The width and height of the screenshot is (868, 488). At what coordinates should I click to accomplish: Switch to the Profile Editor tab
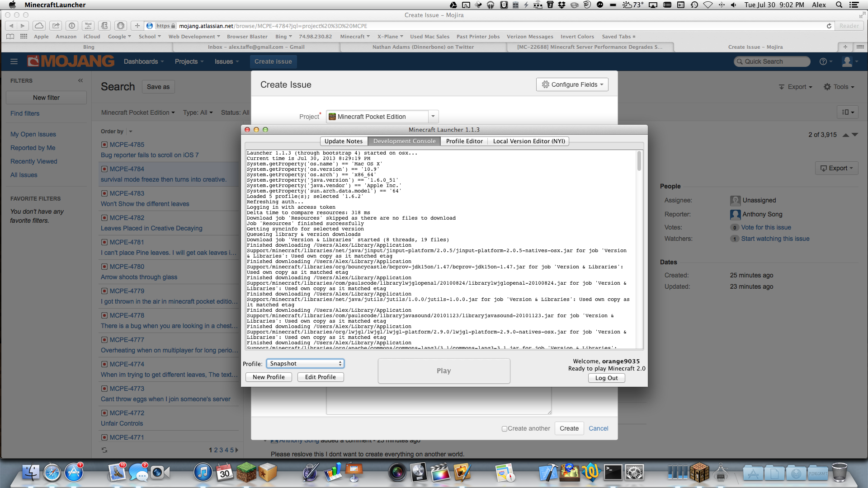tap(464, 141)
